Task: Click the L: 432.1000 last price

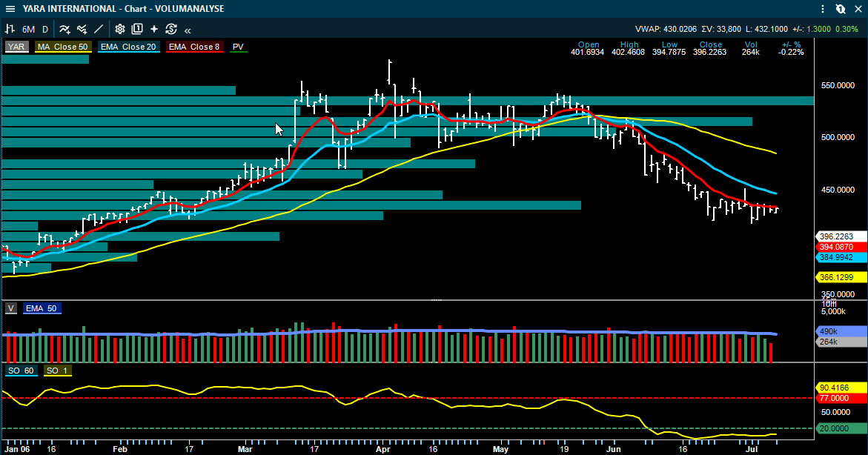Action: [x=766, y=29]
